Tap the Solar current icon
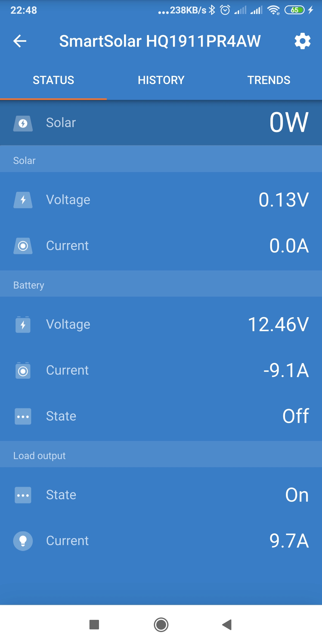 (23, 246)
